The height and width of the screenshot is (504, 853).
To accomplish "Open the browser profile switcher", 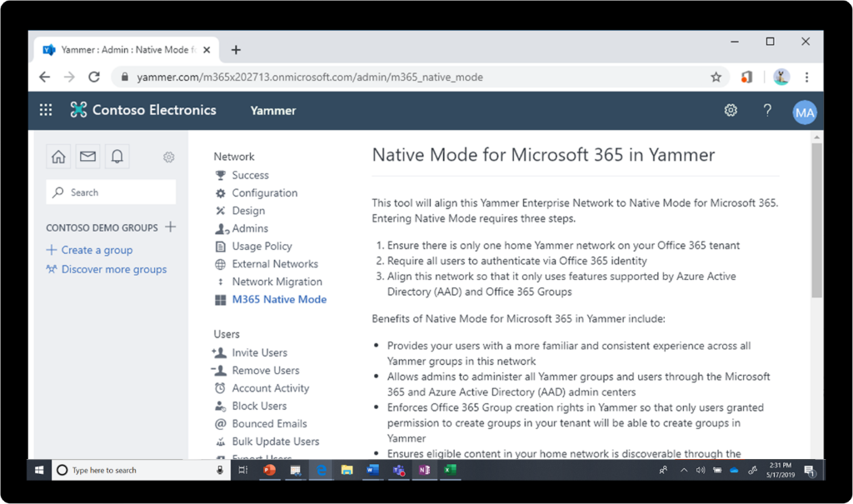I will (x=781, y=76).
